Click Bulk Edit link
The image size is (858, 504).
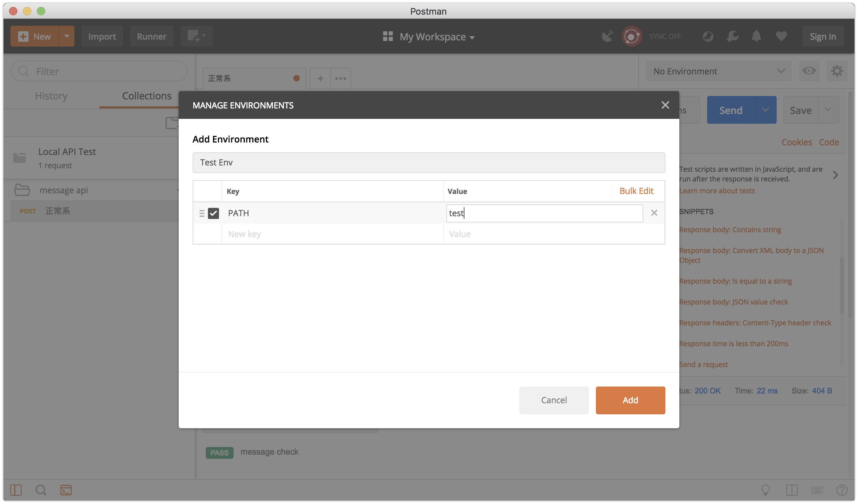pyautogui.click(x=636, y=191)
